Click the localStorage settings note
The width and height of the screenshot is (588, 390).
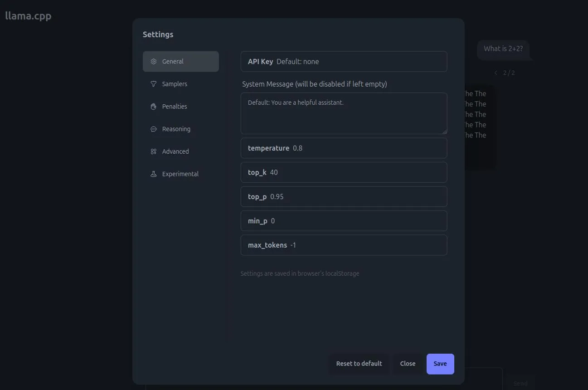[300, 273]
